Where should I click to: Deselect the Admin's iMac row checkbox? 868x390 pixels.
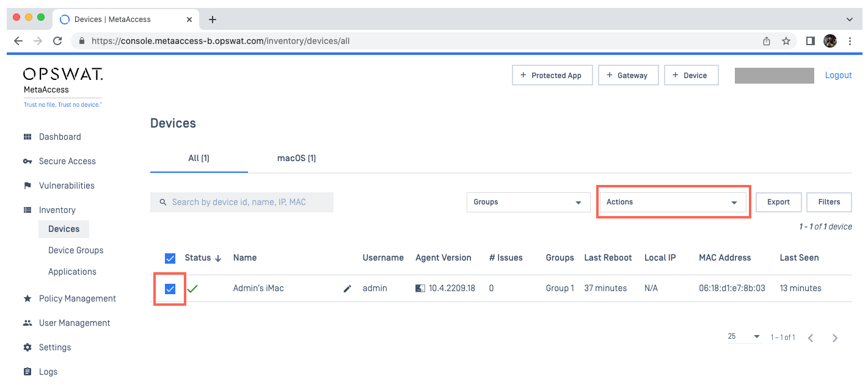click(x=170, y=289)
